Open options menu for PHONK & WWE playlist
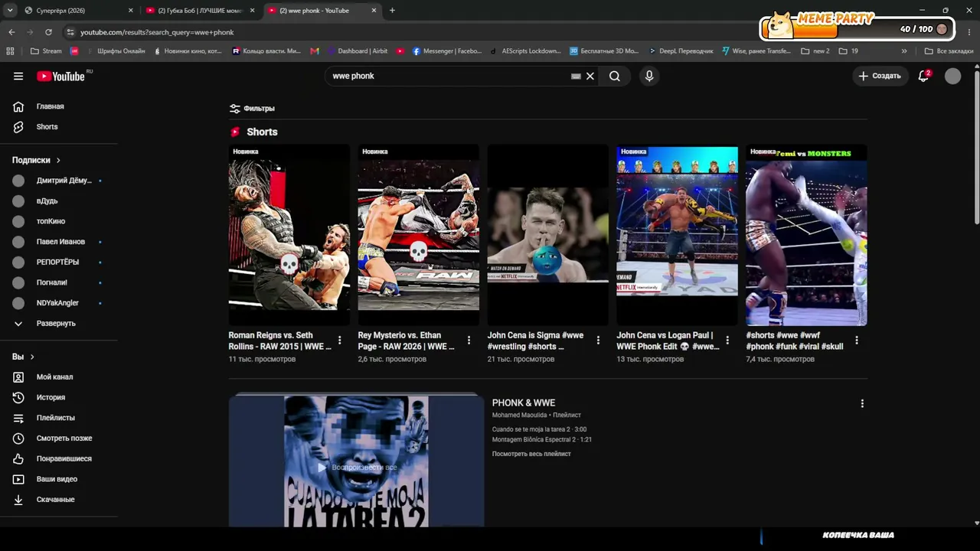Image resolution: width=980 pixels, height=551 pixels. 862,403
